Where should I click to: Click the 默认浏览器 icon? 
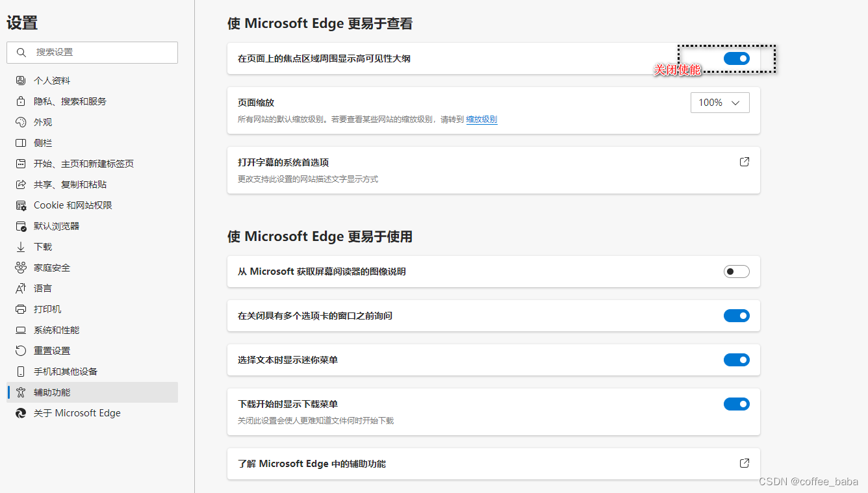(21, 226)
